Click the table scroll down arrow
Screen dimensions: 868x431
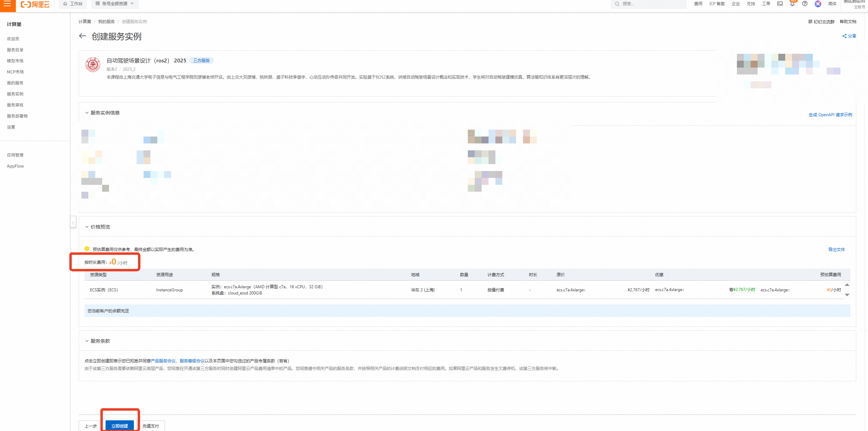847,295
